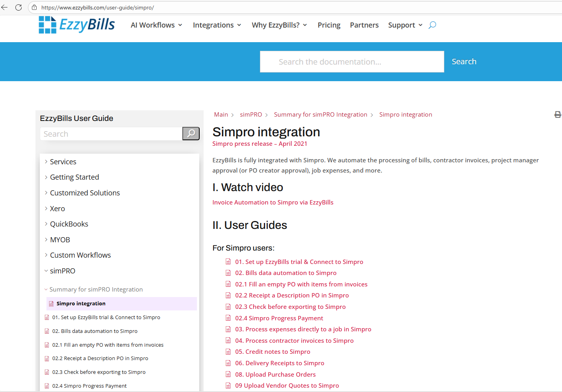Image resolution: width=562 pixels, height=392 pixels.
Task: Click the documentation search input field
Action: (x=351, y=61)
